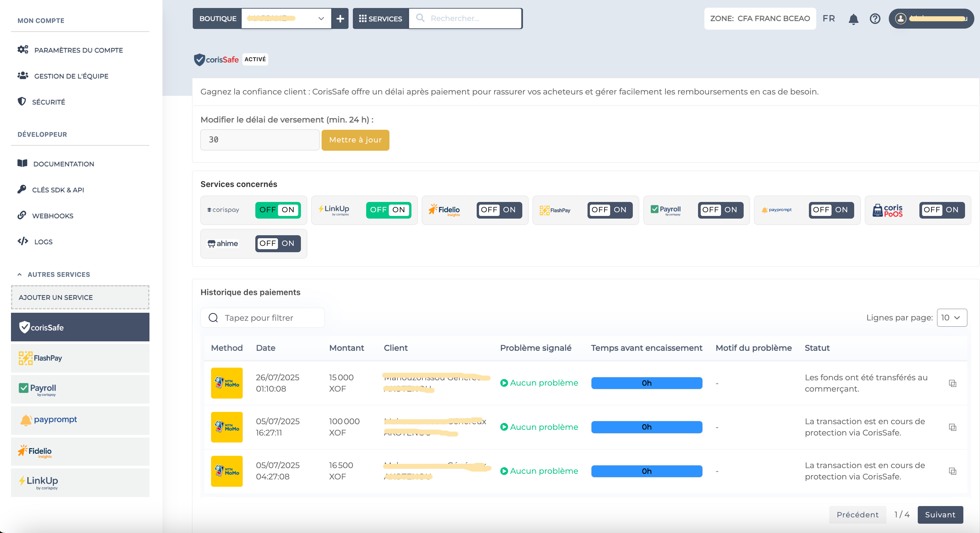Open the Documentation book icon
Screen dimensions: 980x533
(22, 163)
